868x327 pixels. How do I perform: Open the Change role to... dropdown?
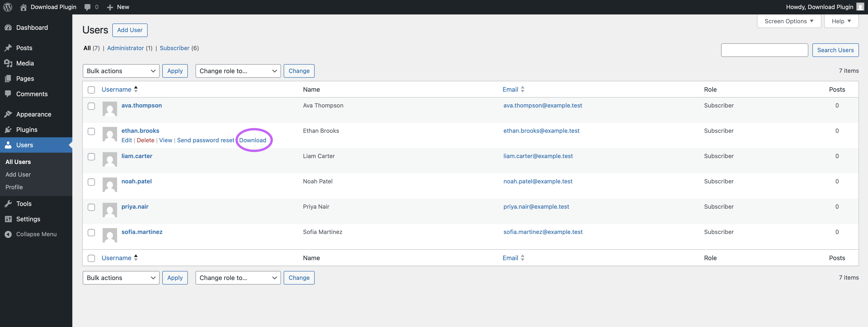click(x=238, y=71)
